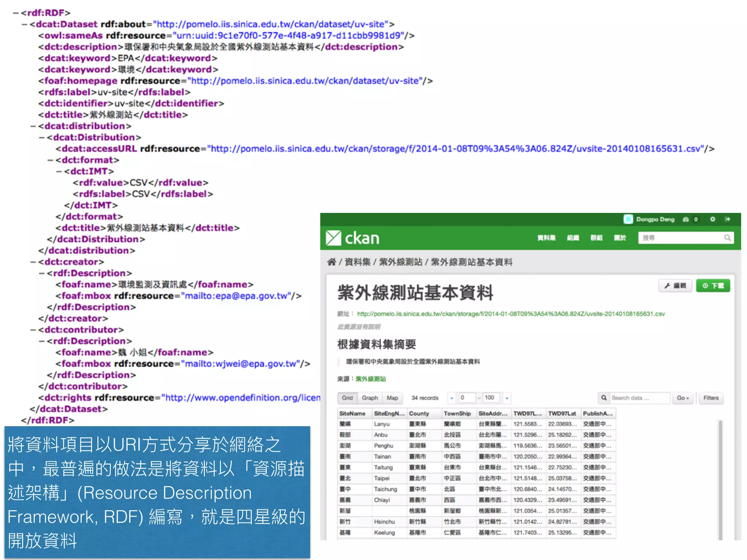The height and width of the screenshot is (560, 747).
Task: Click the 編輯 edit button
Action: tap(675, 285)
